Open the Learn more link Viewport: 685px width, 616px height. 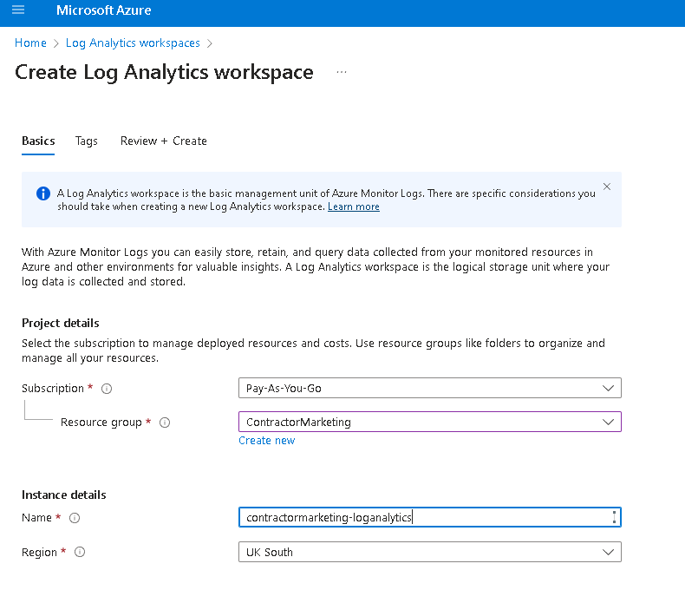[354, 206]
